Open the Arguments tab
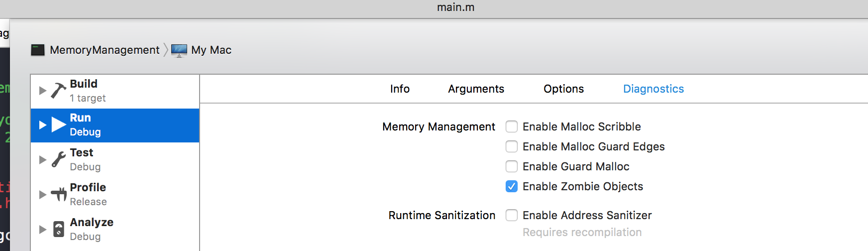Image resolution: width=868 pixels, height=251 pixels. (x=476, y=89)
